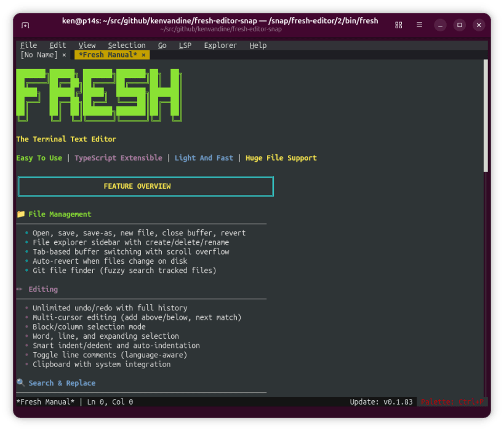Screen dimensions: 504x431
Task: Click the vertical scrollbar thumb
Action: pos(486,116)
